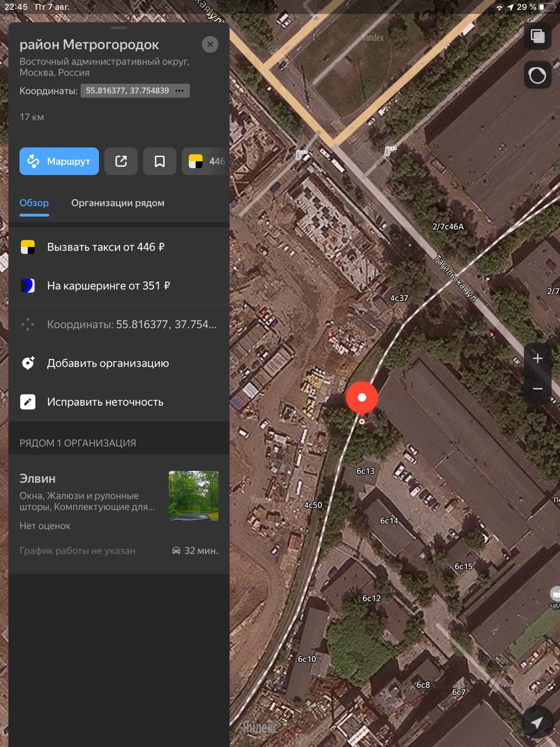This screenshot has width=560, height=747.
Task: Open the share icon button
Action: 121,161
